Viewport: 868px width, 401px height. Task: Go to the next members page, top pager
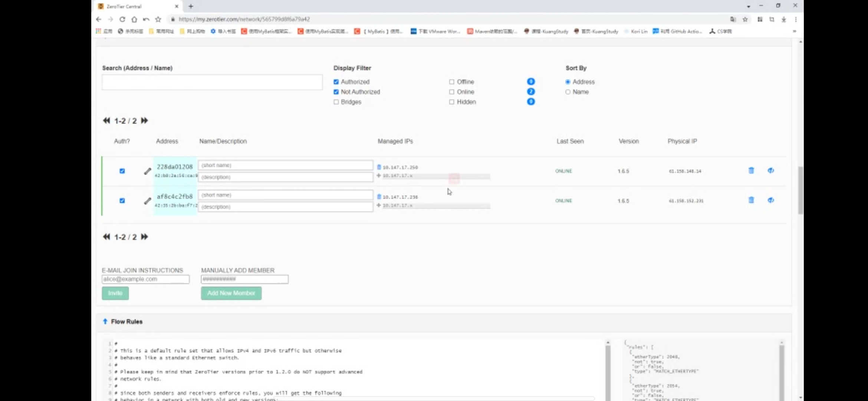[x=144, y=121]
